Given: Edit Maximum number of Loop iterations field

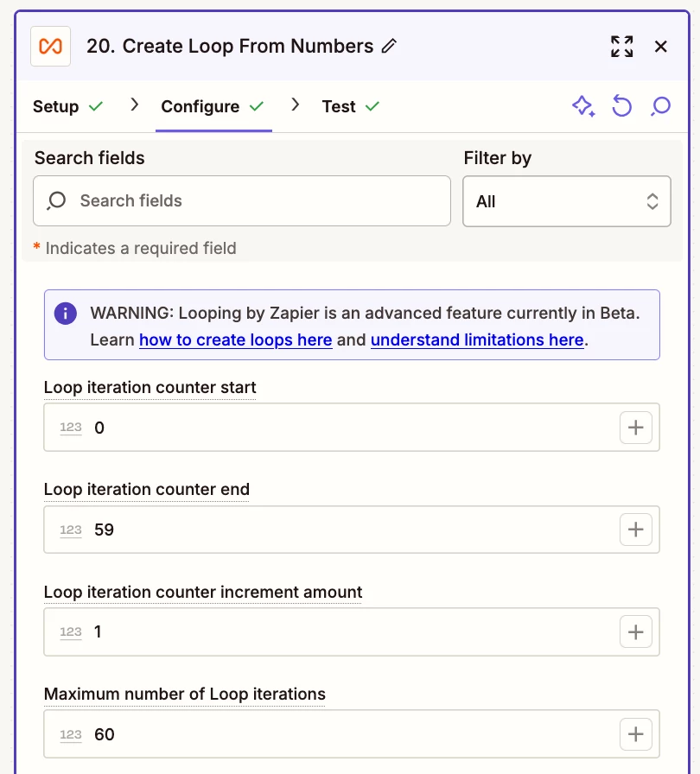Looking at the screenshot, I should coord(352,734).
